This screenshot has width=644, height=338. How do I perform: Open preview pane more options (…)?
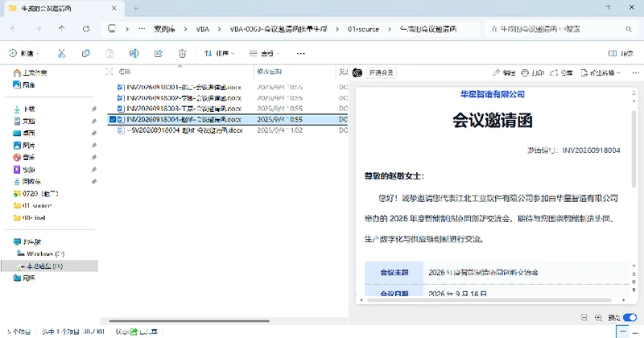click(x=636, y=72)
